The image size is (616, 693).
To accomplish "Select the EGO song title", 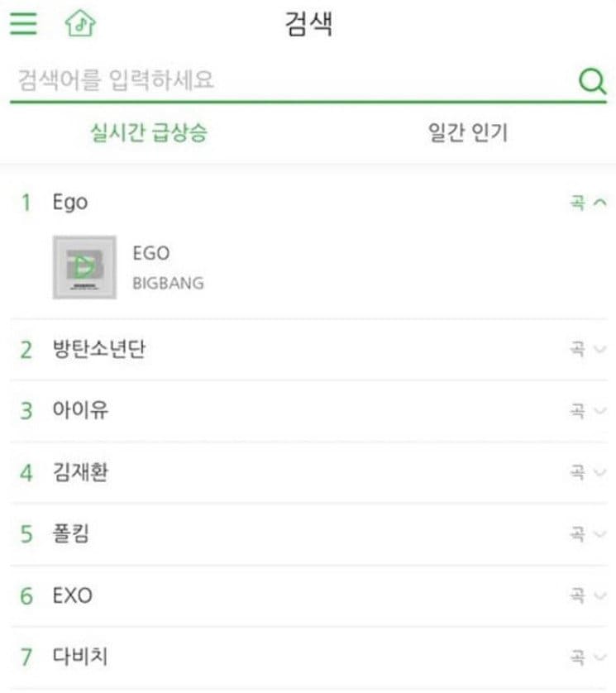I will pos(150,254).
